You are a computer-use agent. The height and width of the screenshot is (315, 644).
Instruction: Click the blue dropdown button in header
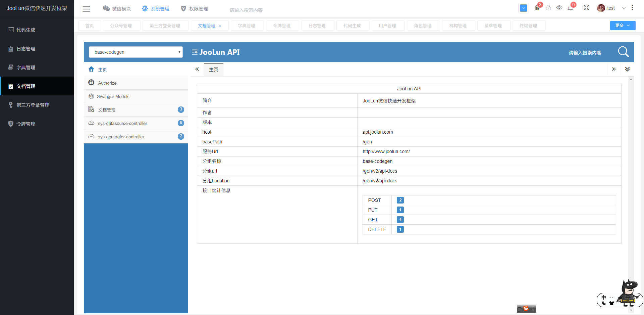[x=524, y=8]
